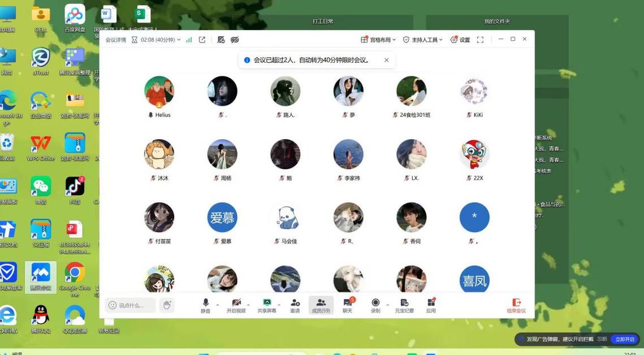
Task: Select the blue 爱慕 avatar
Action: pyautogui.click(x=222, y=217)
